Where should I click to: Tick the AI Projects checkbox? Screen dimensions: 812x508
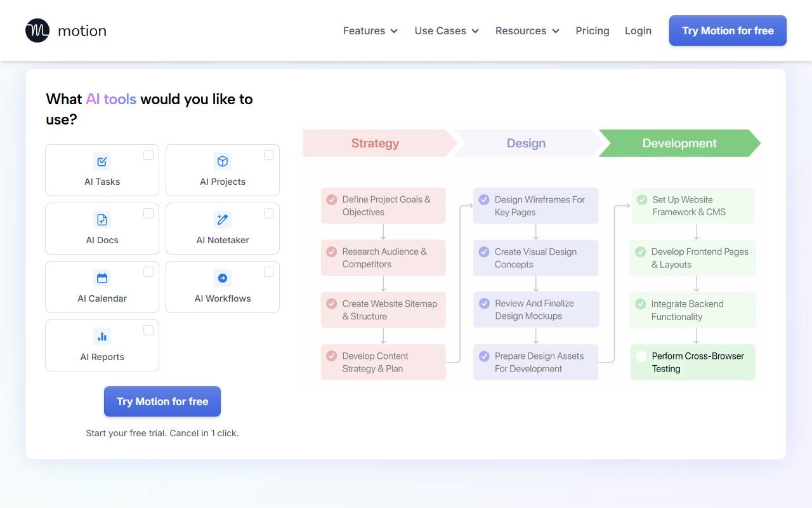[269, 155]
